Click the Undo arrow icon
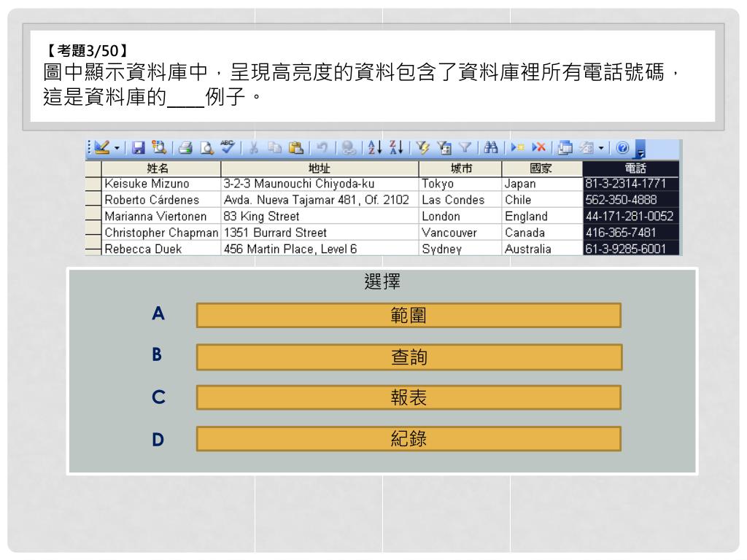 tap(322, 147)
